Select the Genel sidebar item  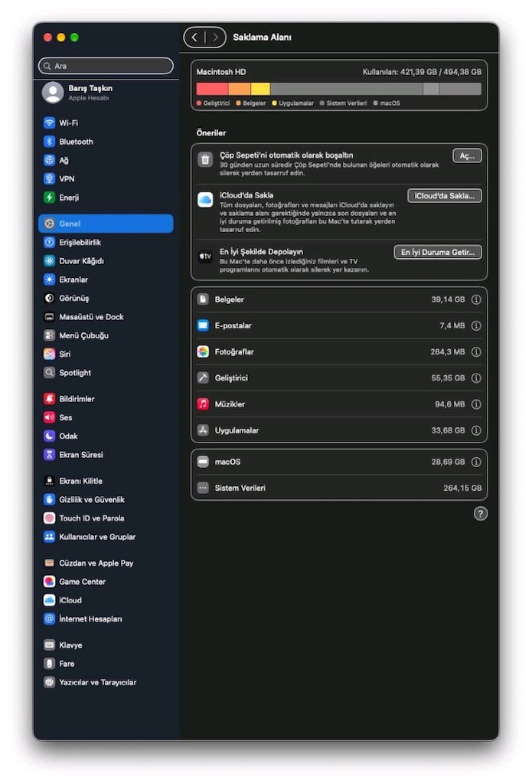click(x=106, y=224)
